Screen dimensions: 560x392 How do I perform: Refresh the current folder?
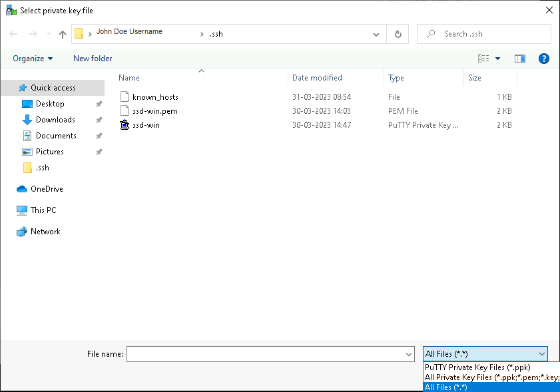[398, 33]
